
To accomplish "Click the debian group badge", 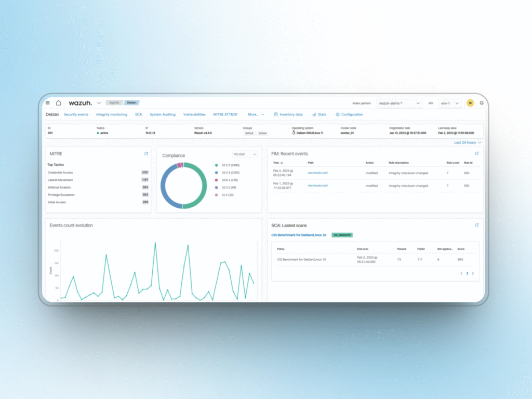I will click(x=262, y=134).
